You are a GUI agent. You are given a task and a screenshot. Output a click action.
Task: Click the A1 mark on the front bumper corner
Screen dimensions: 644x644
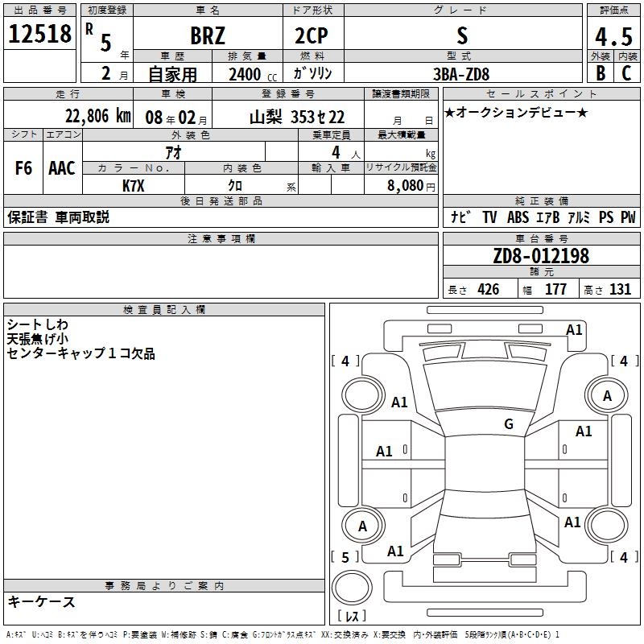(x=574, y=330)
